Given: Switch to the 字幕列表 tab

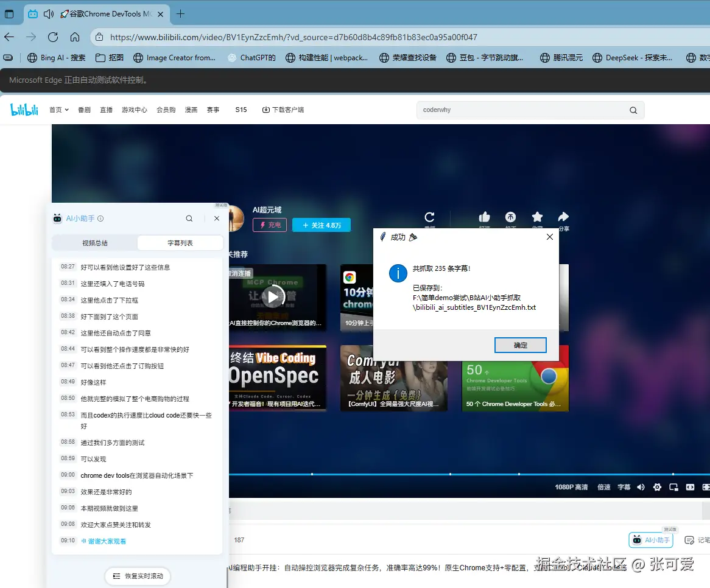Looking at the screenshot, I should (180, 243).
